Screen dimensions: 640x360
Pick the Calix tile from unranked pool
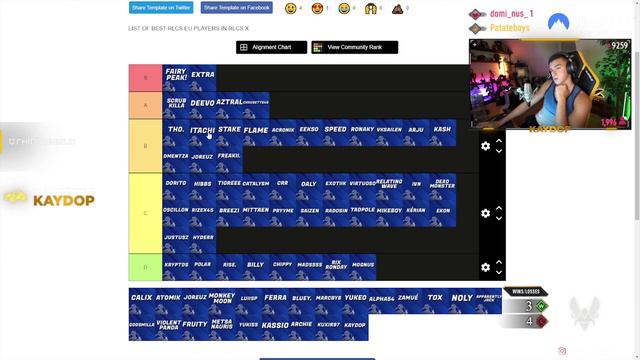pyautogui.click(x=142, y=301)
